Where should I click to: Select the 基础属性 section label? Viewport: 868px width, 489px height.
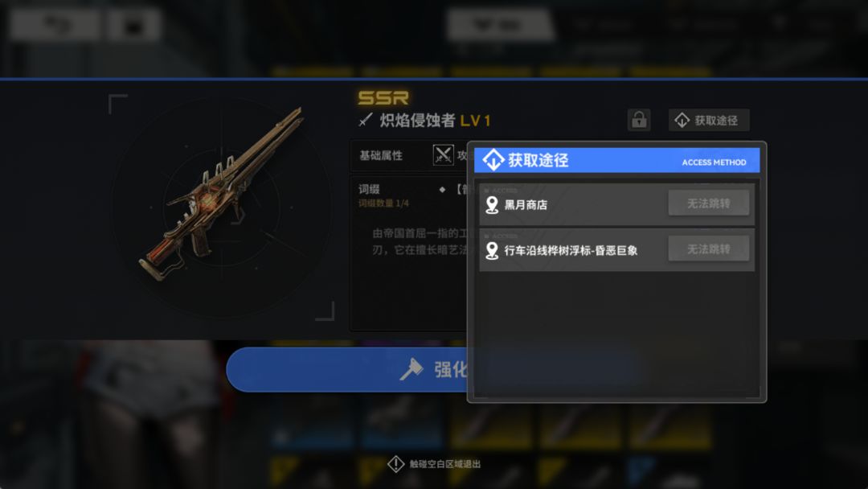(x=381, y=155)
